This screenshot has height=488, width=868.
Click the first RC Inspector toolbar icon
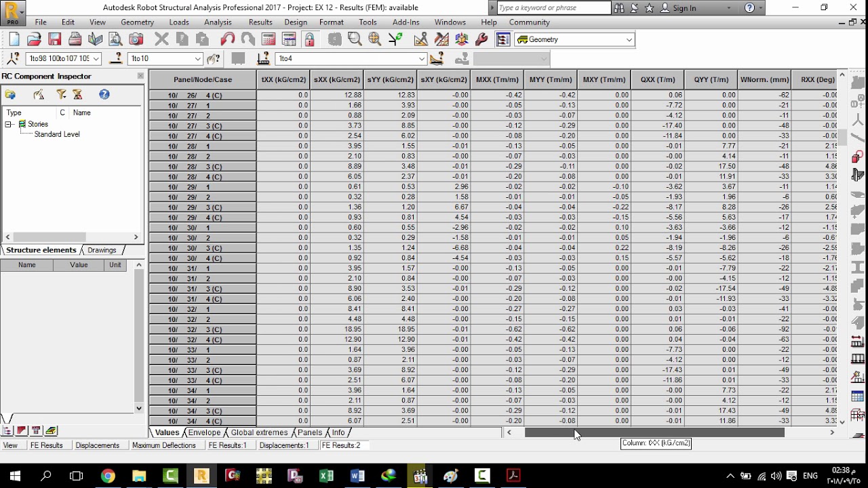pyautogui.click(x=10, y=95)
